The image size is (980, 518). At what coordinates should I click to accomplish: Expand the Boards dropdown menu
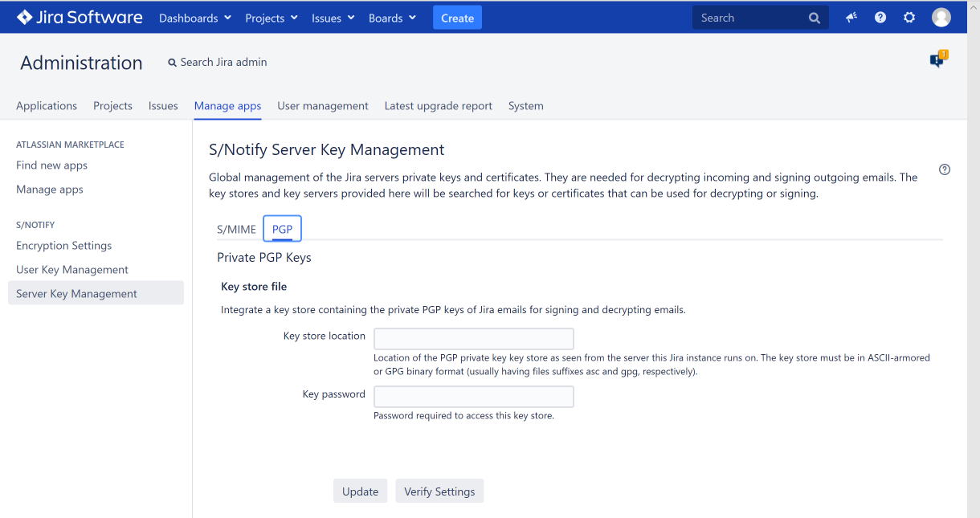[x=392, y=18]
